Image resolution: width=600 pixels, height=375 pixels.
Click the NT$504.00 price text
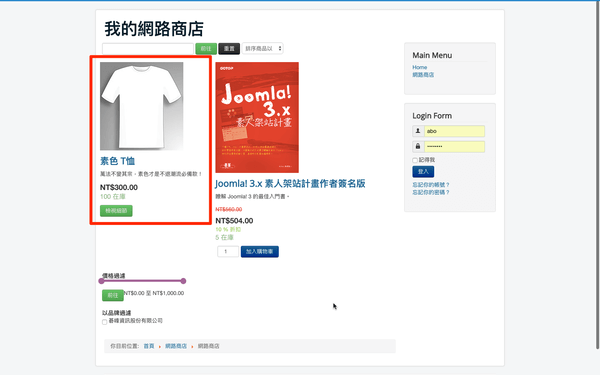[x=234, y=221]
